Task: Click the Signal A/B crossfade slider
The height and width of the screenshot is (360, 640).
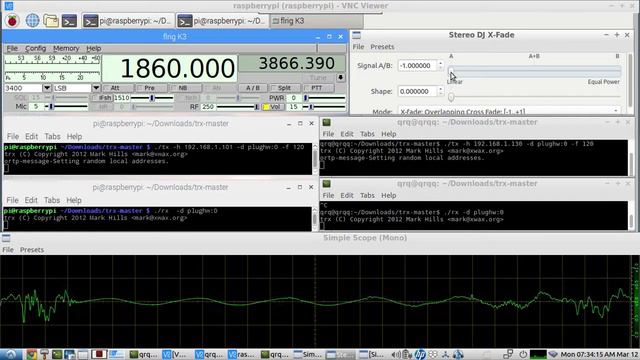Action: click(535, 72)
